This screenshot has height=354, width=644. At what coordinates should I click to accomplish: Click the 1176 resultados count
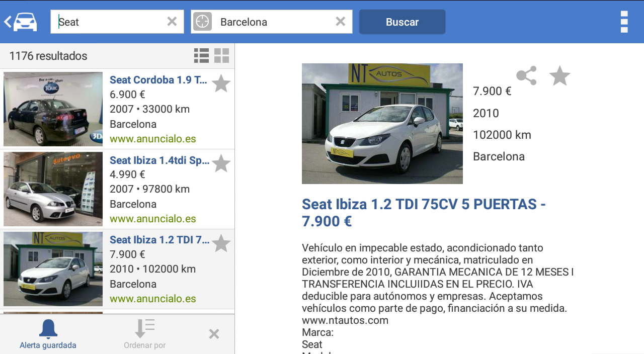(48, 56)
